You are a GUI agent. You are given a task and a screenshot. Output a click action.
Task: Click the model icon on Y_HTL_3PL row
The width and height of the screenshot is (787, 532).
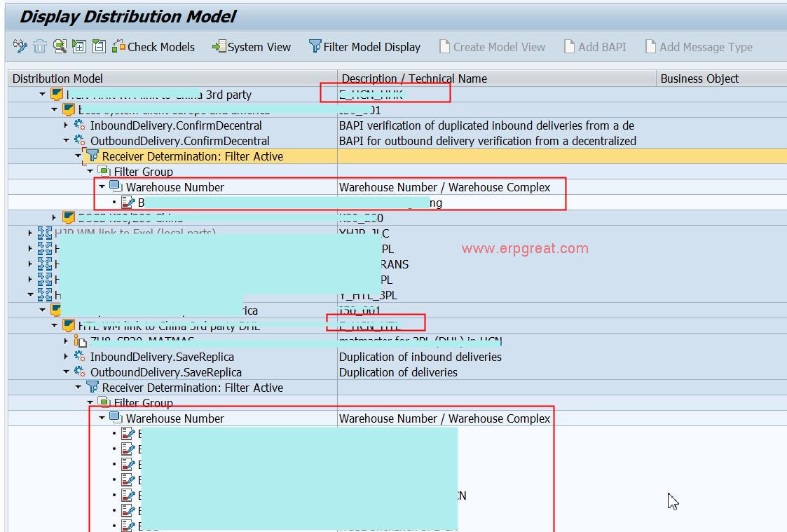click(45, 294)
